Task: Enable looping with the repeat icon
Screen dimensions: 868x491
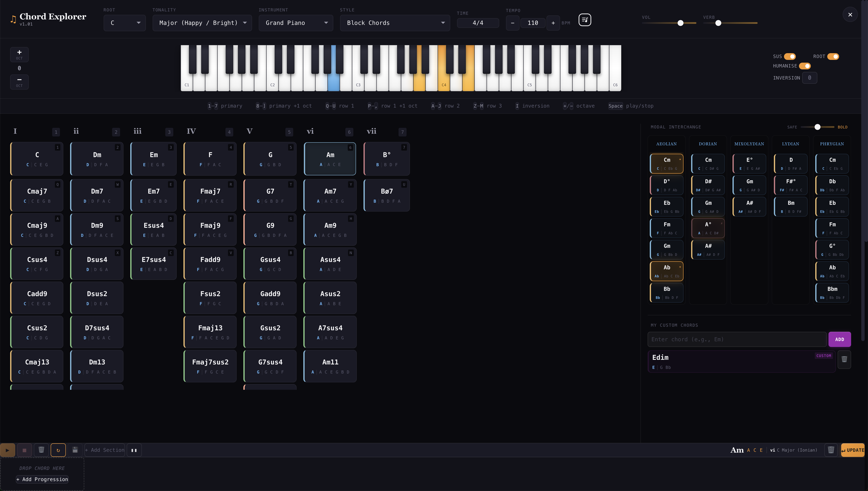Action: [58, 450]
